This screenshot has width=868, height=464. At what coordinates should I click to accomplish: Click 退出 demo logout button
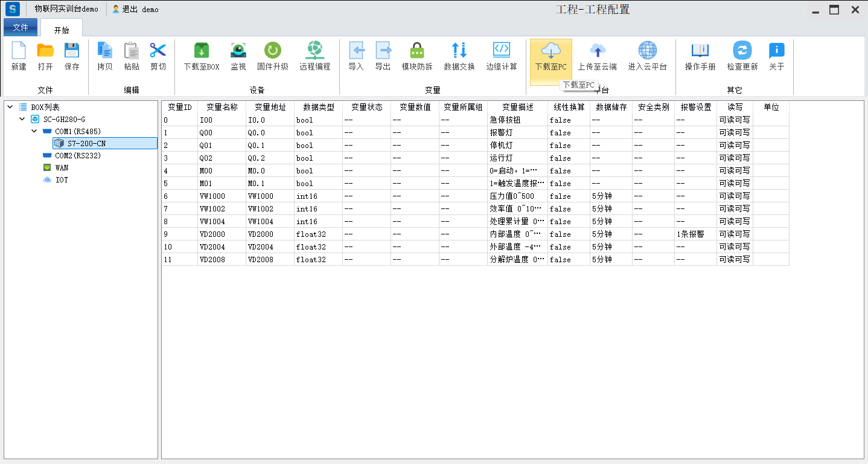point(136,10)
